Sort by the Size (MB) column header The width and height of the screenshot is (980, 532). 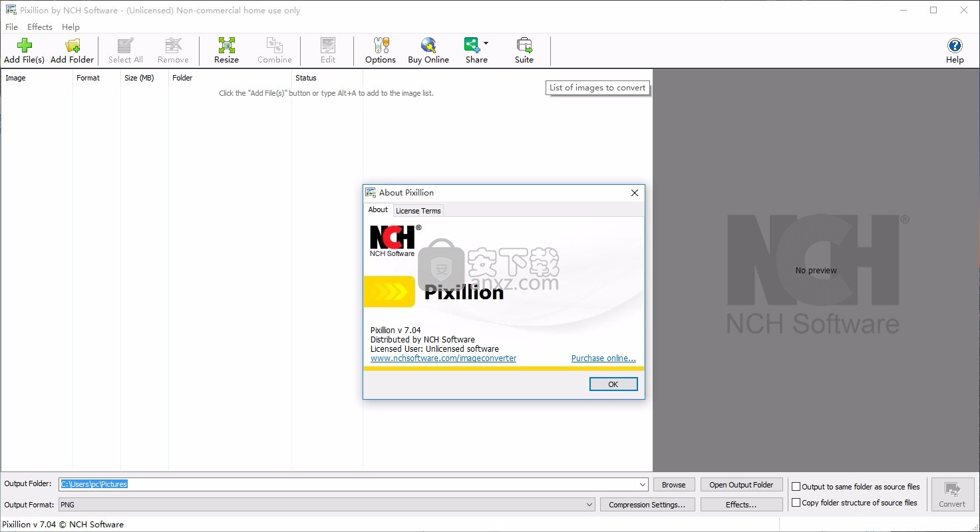pyautogui.click(x=144, y=78)
